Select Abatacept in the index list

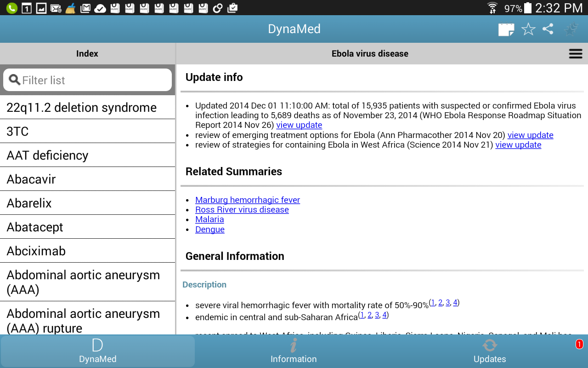pos(87,227)
